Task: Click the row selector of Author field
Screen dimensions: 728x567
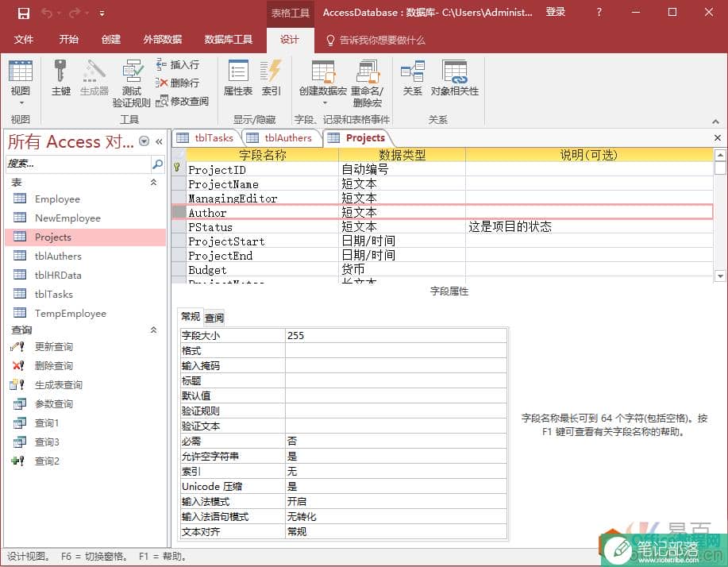Action: [x=179, y=212]
